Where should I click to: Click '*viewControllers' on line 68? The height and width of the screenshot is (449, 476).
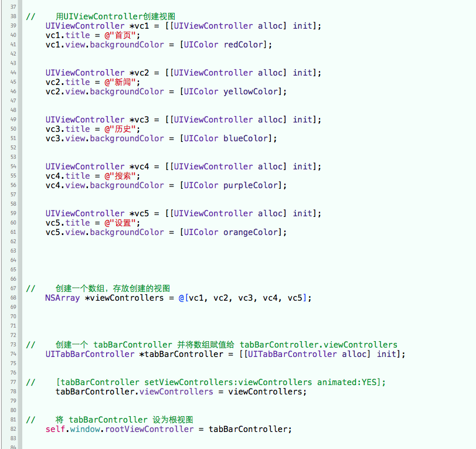coord(124,298)
